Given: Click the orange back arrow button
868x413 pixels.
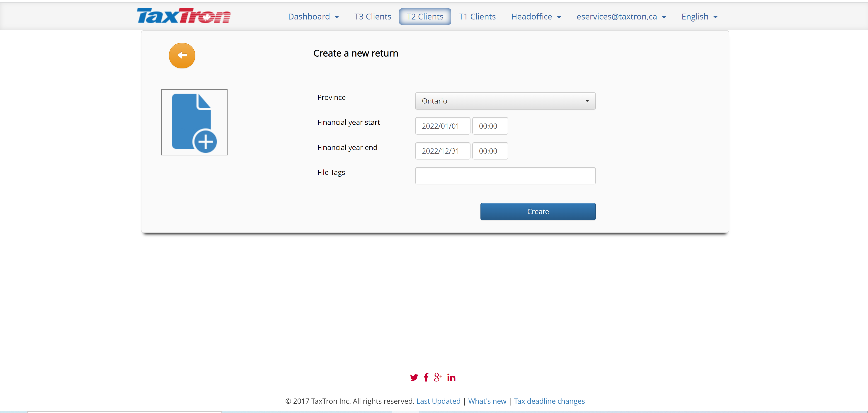Looking at the screenshot, I should click(x=182, y=56).
